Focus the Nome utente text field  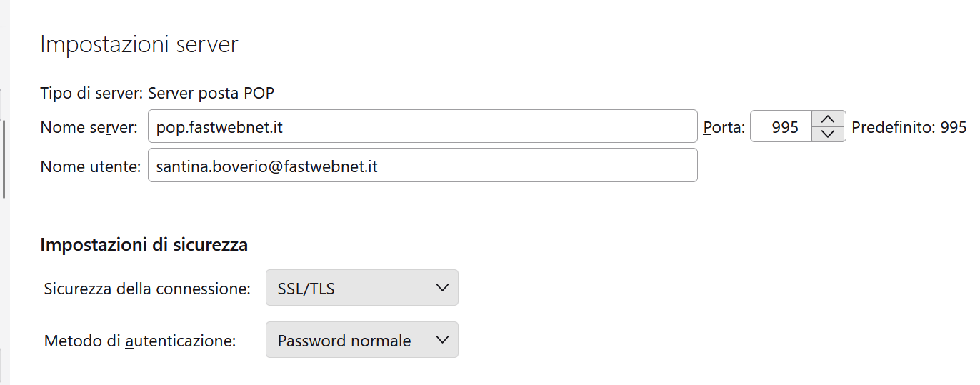422,166
